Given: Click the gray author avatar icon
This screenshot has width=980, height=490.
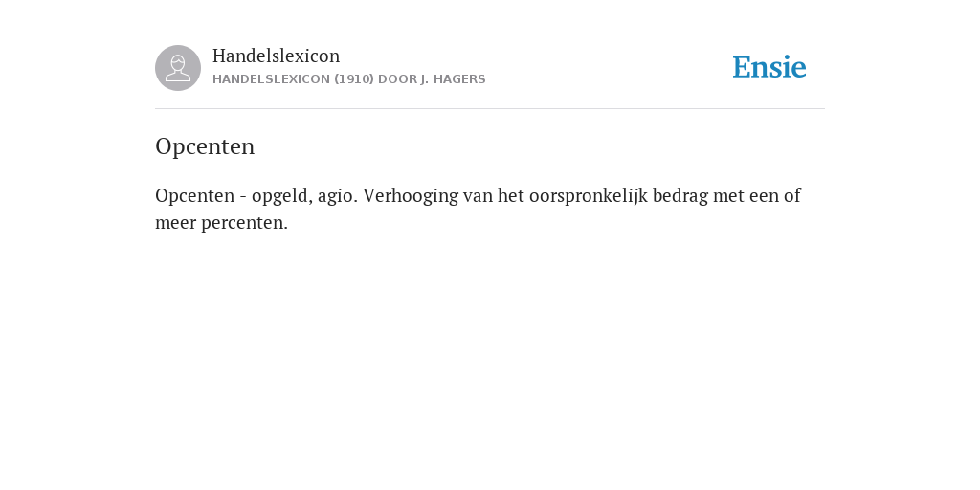Looking at the screenshot, I should [178, 68].
